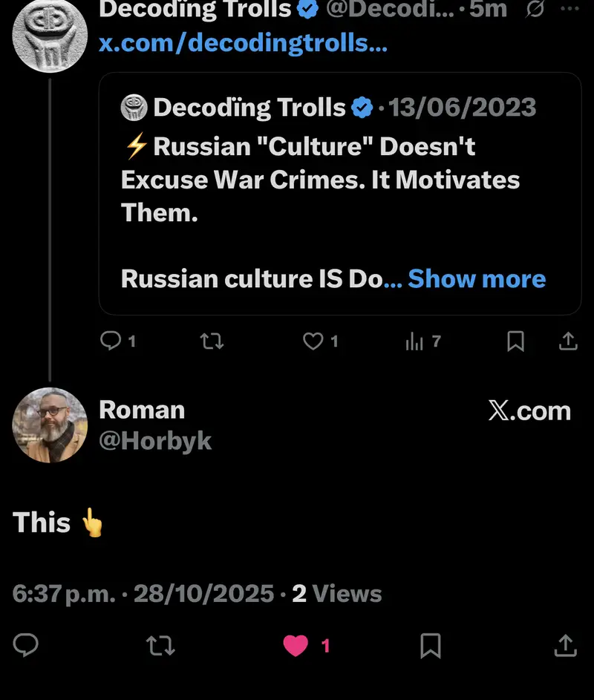Click the X.com label beside Roman
Screen dimensions: 594x700
click(529, 410)
